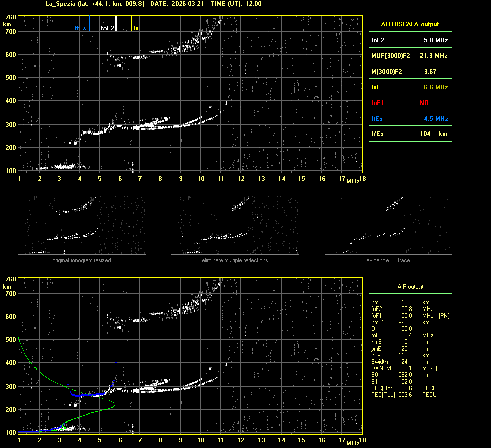Select the blue ftEs 4.5 MHz value
The width and height of the screenshot is (491, 448).
[x=435, y=119]
